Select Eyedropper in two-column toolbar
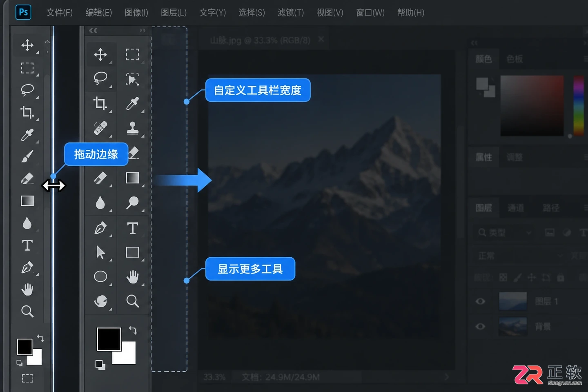 click(x=132, y=103)
